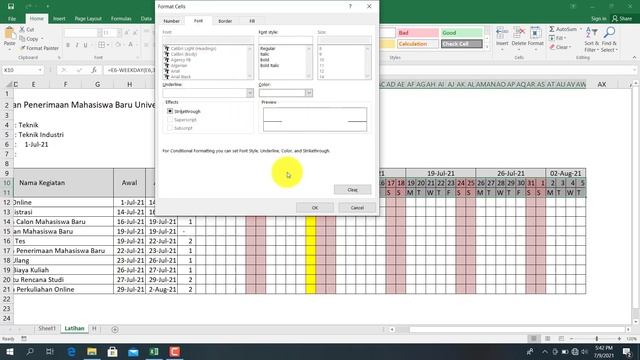Switch to the Number tab

coord(171,21)
